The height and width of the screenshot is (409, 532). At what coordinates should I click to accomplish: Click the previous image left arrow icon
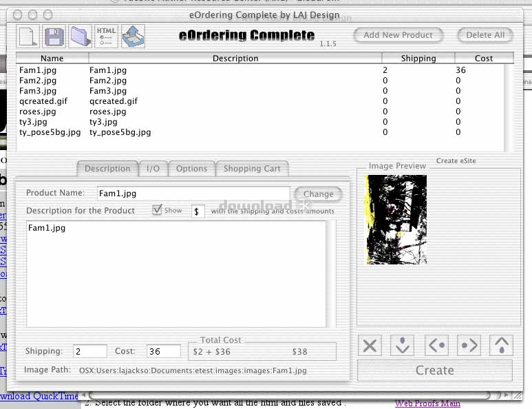[436, 345]
